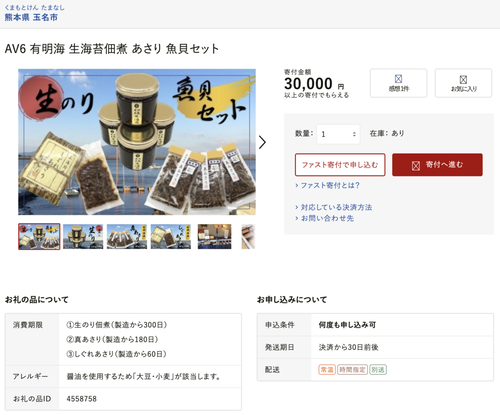The image size is (500, 415).
Task: Click the 配送 row label
Action: [x=272, y=370]
